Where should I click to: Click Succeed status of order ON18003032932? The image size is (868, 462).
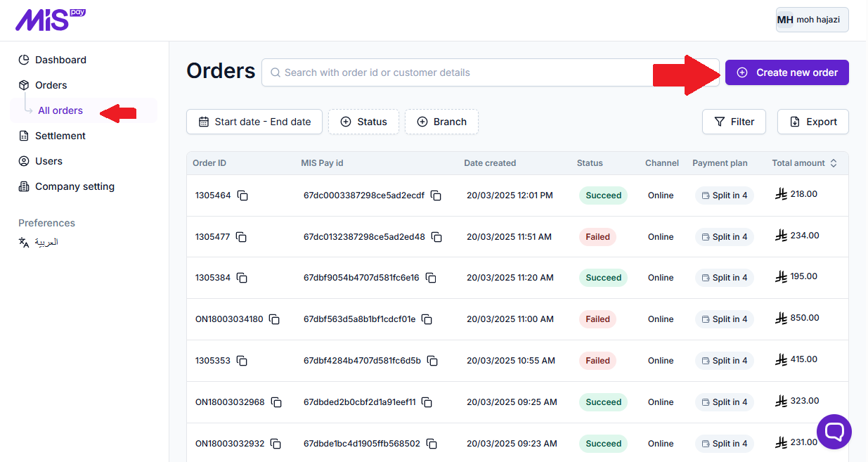603,444
